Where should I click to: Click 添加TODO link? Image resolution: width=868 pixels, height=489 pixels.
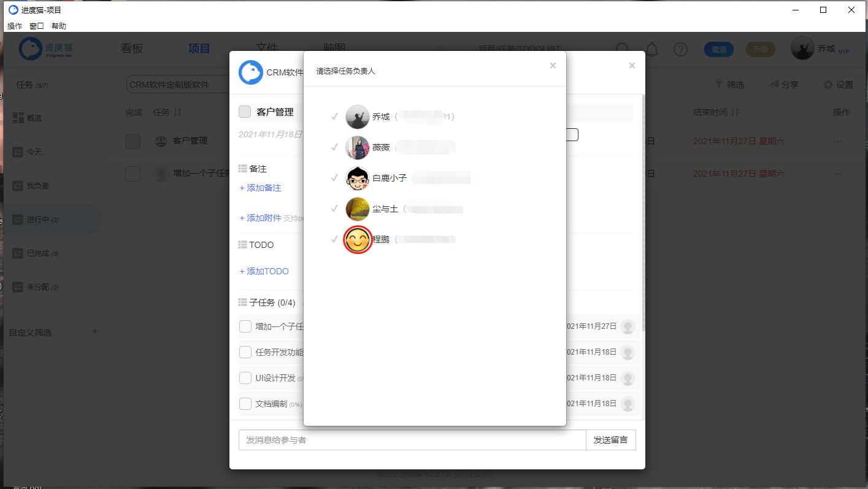(x=264, y=271)
